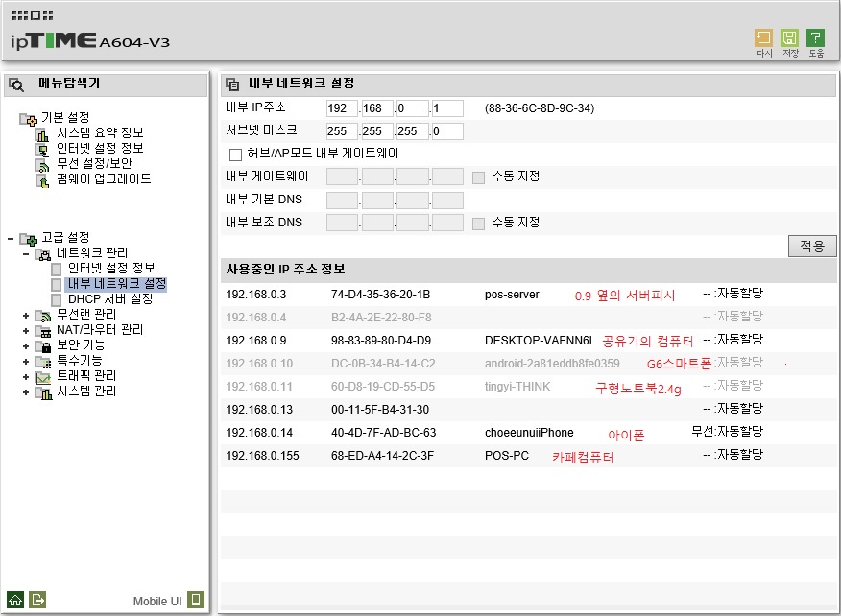Click the last octet field of 내부 IP주소
The height and width of the screenshot is (616, 841).
coord(447,108)
